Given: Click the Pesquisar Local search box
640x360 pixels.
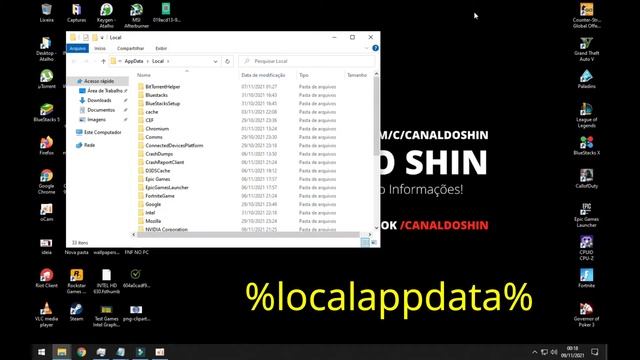Looking at the screenshot, I should [x=307, y=61].
